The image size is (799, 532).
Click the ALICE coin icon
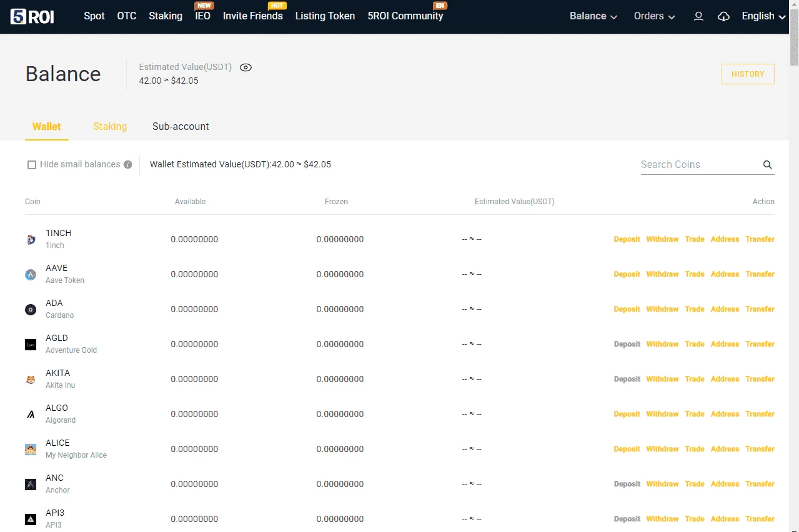[x=31, y=449]
